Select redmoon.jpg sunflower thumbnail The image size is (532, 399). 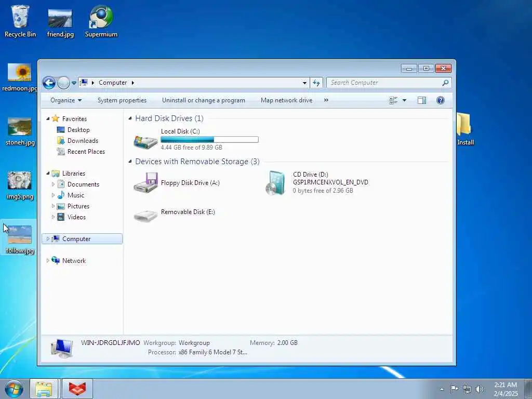click(x=20, y=72)
